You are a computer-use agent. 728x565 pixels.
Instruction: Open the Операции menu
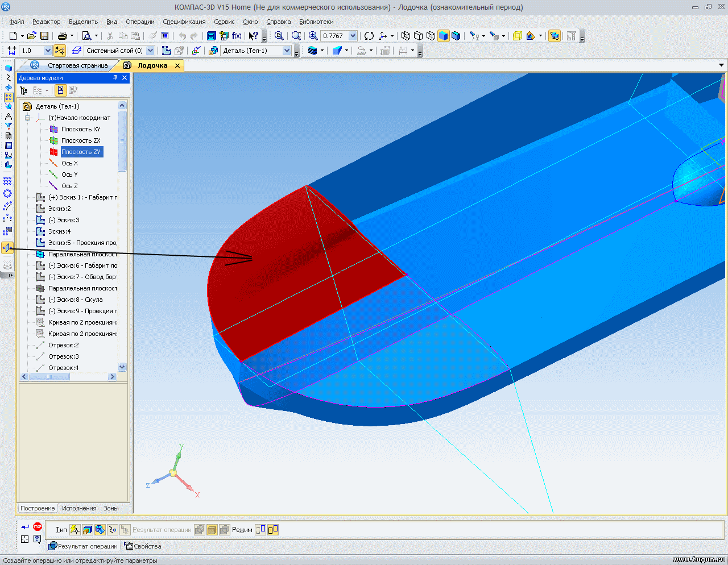pyautogui.click(x=140, y=22)
